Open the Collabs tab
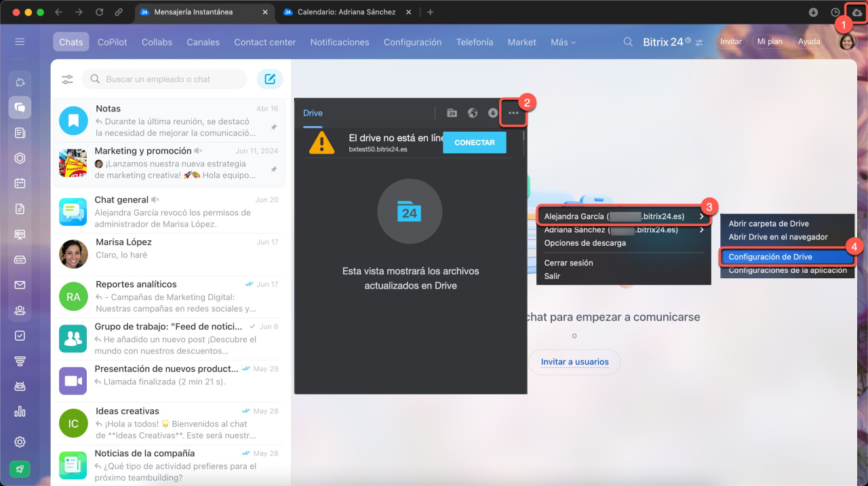The height and width of the screenshot is (486, 868). click(x=157, y=42)
